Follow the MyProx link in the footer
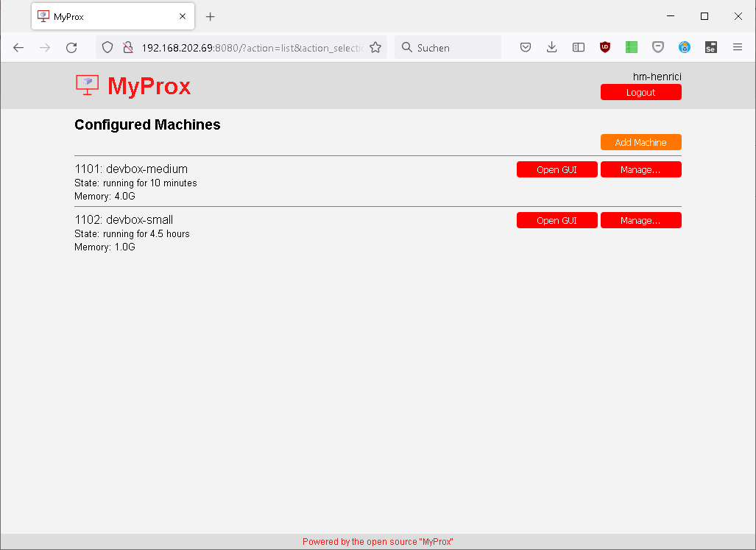756x550 pixels. pyautogui.click(x=435, y=541)
